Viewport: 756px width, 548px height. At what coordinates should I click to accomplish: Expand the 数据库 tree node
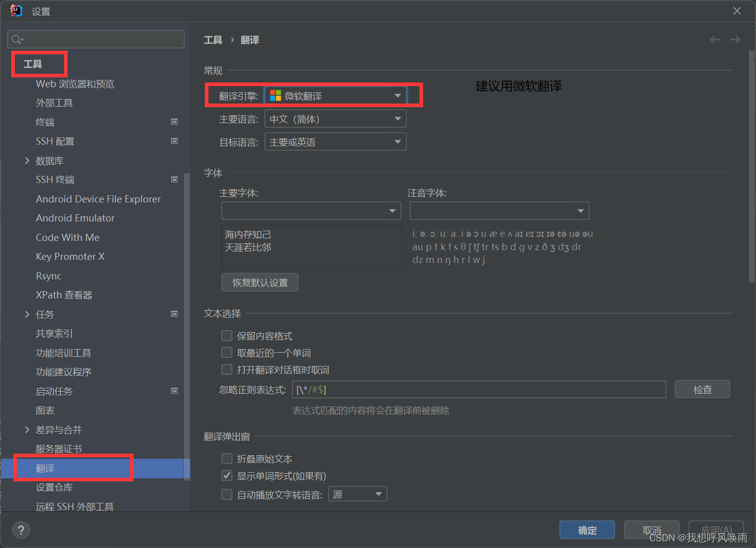coord(27,160)
